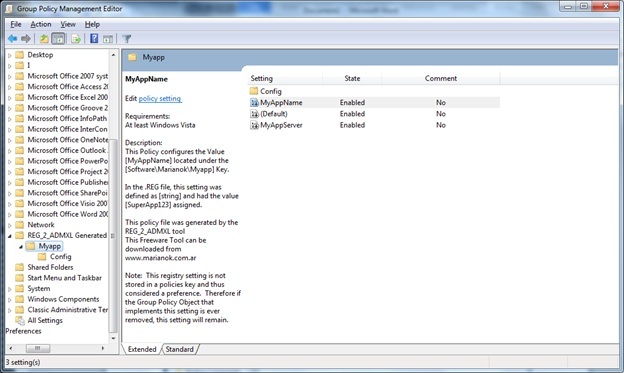
Task: Click the All Settings tree icon
Action: [20, 320]
